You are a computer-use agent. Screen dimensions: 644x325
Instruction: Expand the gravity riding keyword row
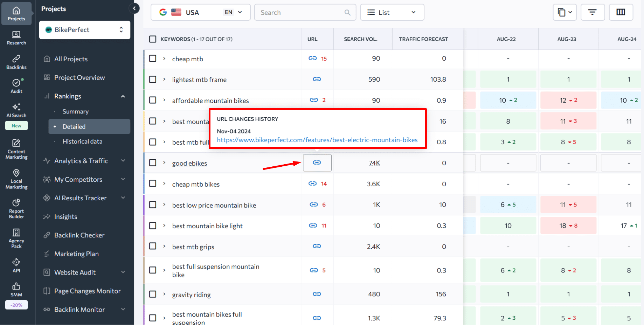pos(164,295)
